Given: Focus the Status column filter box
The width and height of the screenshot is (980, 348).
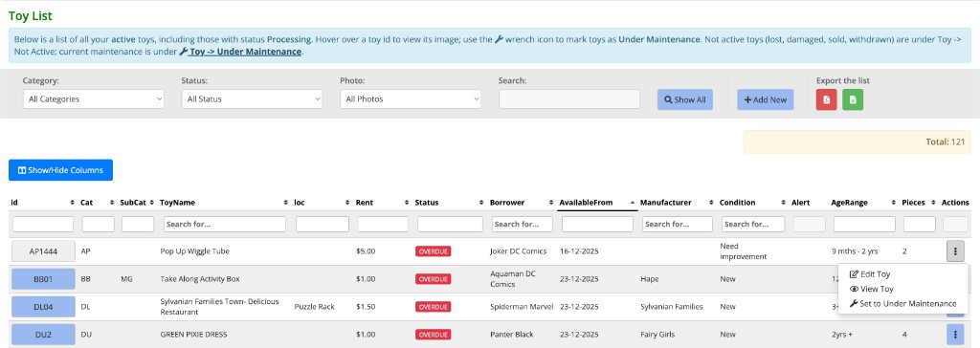Looking at the screenshot, I should tap(450, 224).
